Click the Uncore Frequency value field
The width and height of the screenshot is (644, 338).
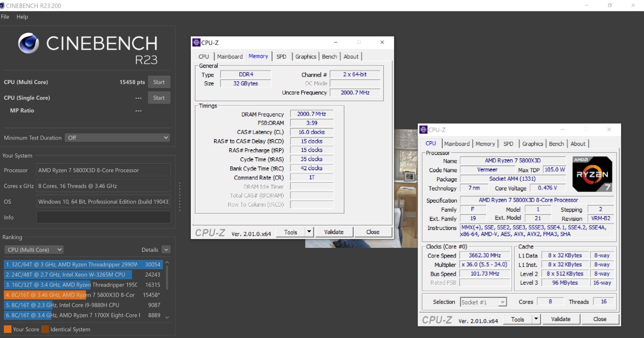(x=355, y=93)
